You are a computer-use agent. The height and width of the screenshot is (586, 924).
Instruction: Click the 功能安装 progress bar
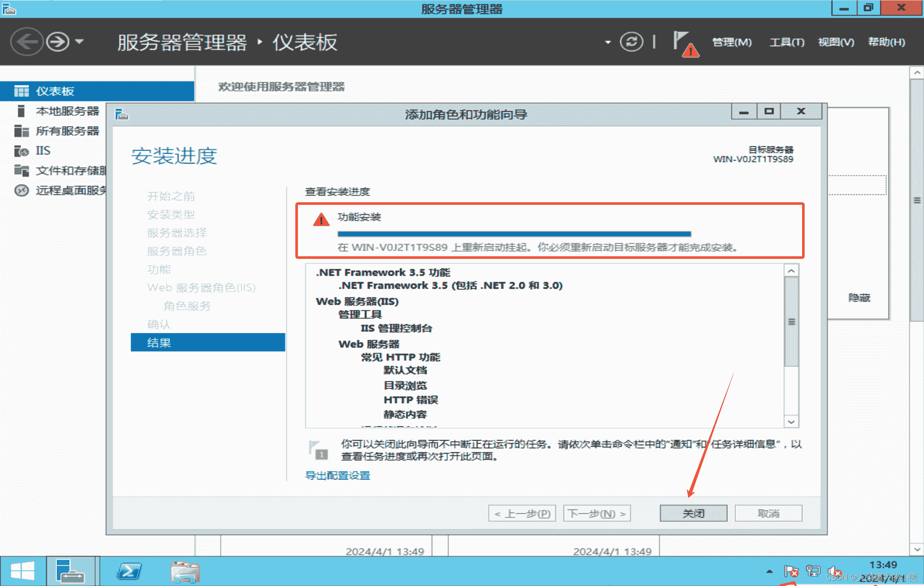(x=514, y=233)
